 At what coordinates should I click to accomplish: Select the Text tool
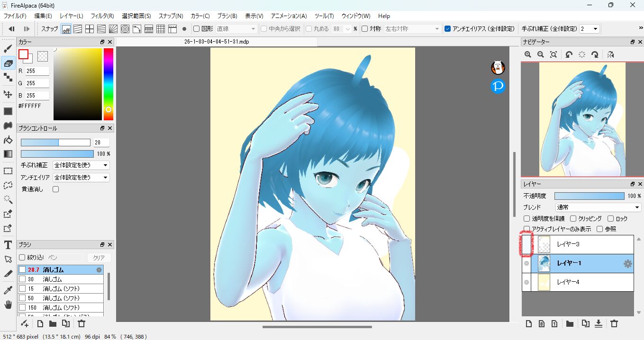8,245
